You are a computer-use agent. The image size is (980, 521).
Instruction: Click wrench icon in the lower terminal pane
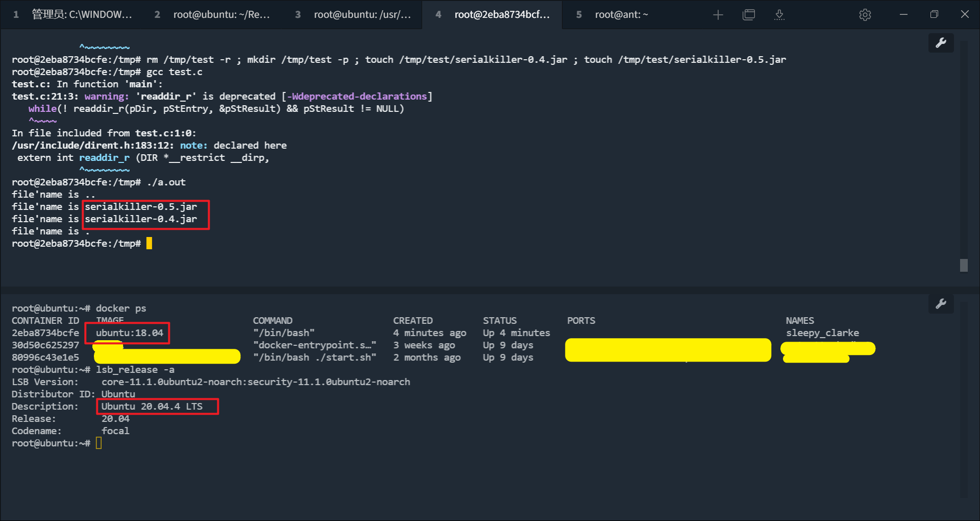click(941, 304)
